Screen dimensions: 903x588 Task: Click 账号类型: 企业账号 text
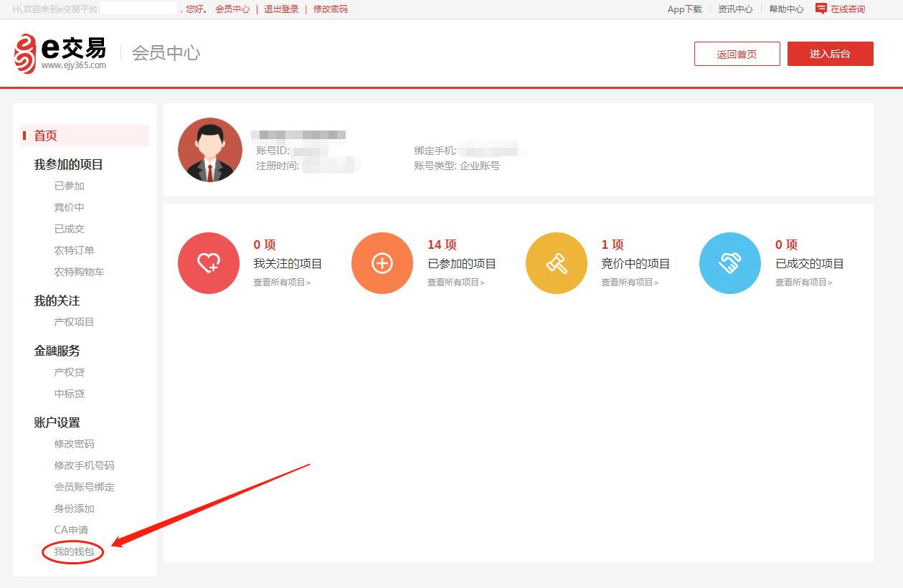click(x=457, y=166)
